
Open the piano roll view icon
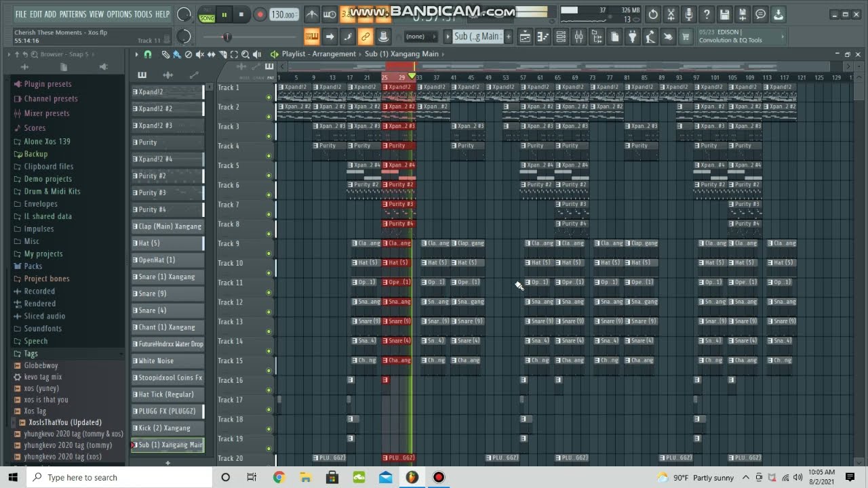point(543,37)
